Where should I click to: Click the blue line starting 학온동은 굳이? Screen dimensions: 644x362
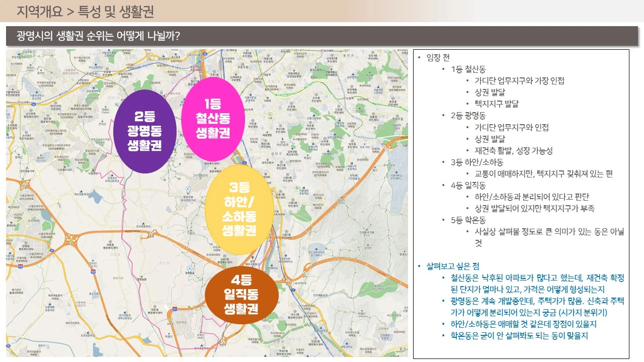click(x=519, y=335)
